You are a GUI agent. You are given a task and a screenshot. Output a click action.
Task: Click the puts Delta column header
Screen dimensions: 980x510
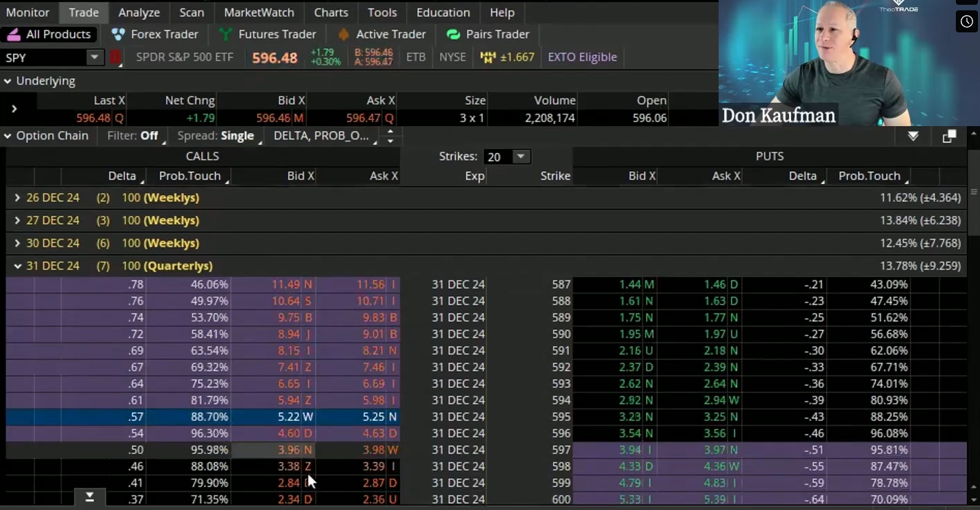(x=803, y=176)
